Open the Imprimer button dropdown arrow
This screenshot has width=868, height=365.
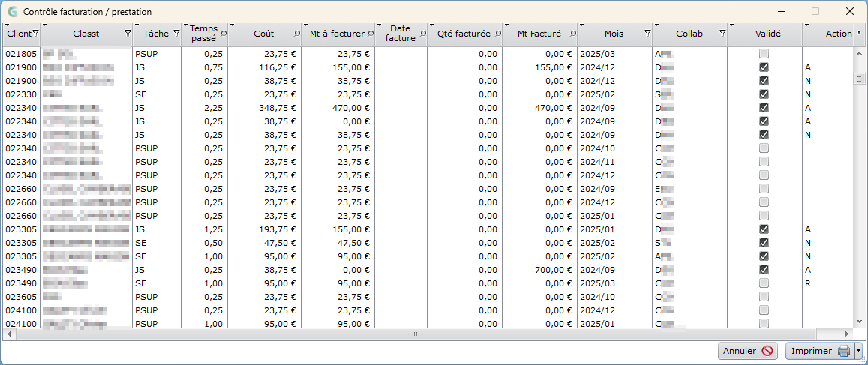(858, 351)
